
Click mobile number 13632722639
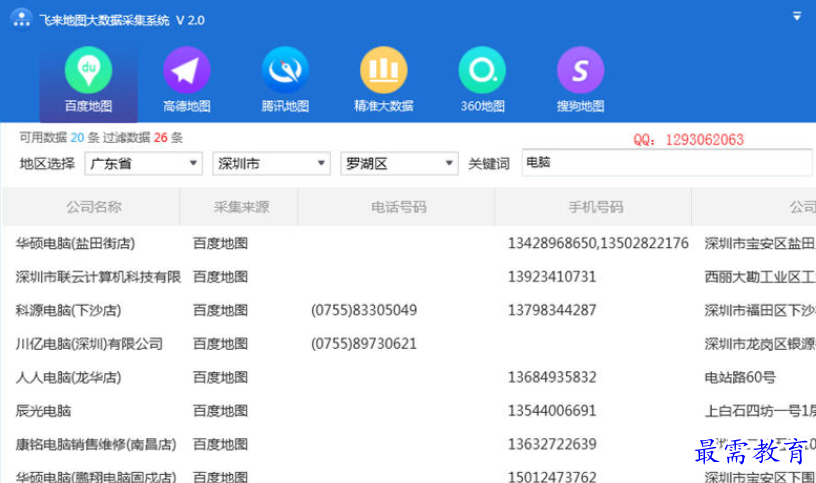click(552, 444)
